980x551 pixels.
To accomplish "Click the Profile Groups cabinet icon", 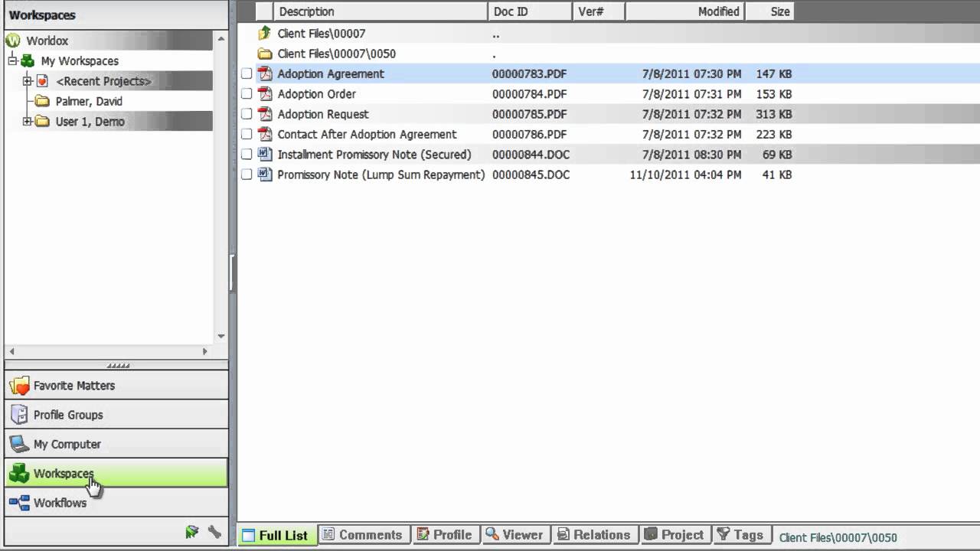I will pyautogui.click(x=19, y=415).
